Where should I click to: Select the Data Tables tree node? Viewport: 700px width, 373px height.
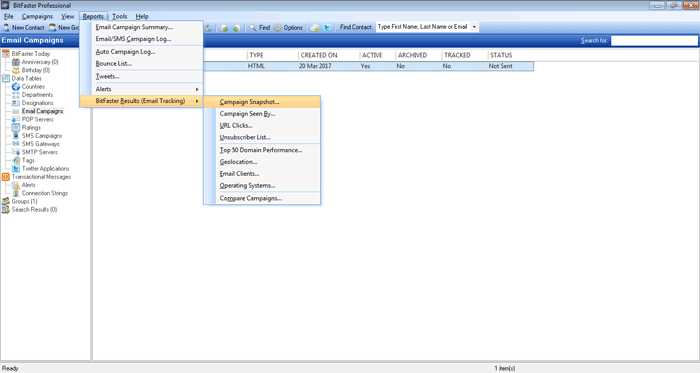coord(26,79)
